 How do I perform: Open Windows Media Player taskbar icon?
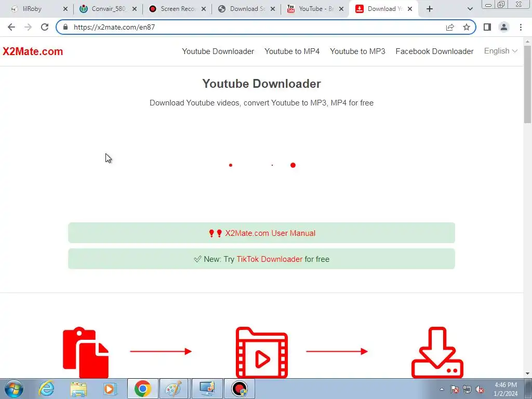click(109, 389)
